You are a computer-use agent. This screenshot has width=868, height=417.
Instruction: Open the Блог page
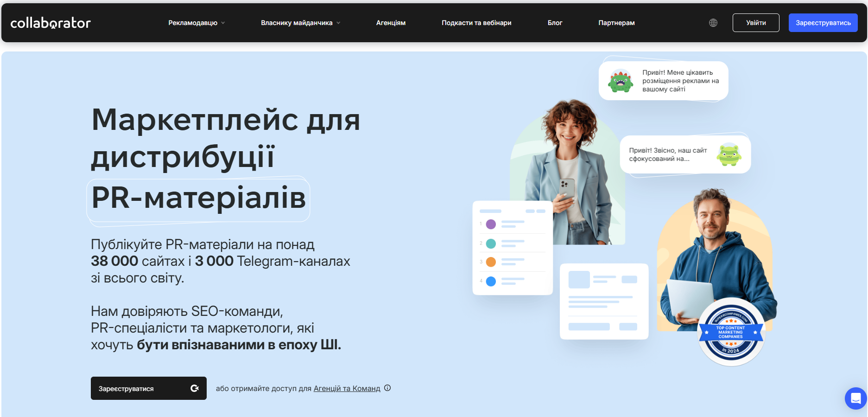click(x=555, y=23)
